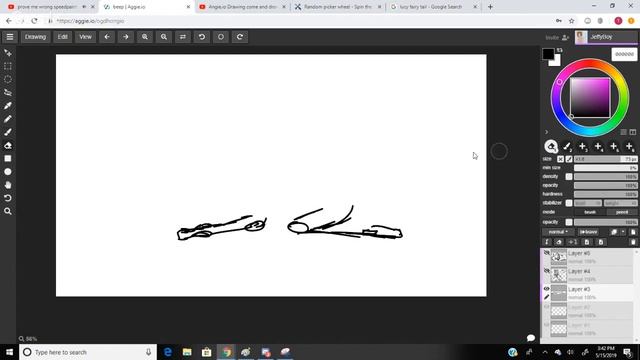The height and width of the screenshot is (360, 640).
Task: Select eraser brush preset slot 1
Action: [551, 146]
